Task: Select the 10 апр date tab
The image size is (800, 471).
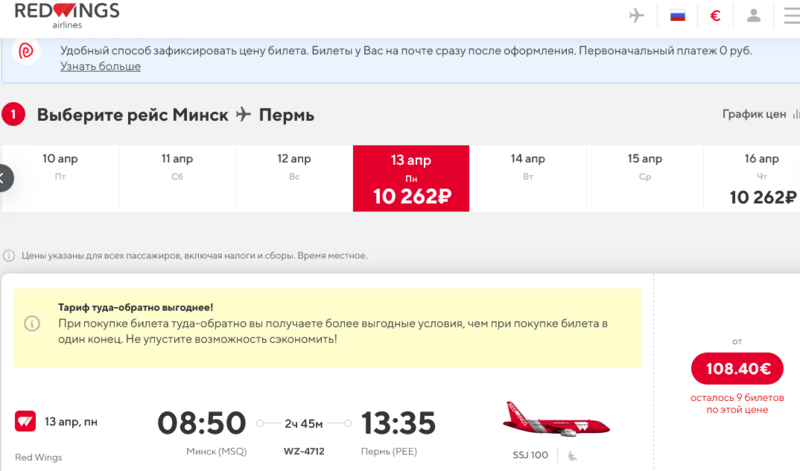Action: point(60,167)
